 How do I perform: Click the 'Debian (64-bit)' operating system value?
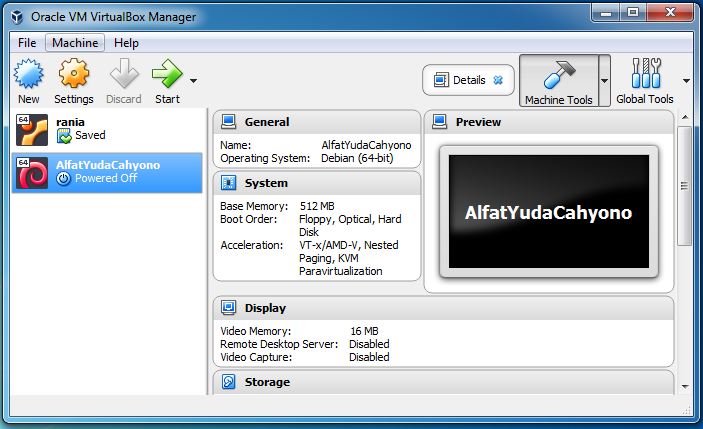pos(357,158)
